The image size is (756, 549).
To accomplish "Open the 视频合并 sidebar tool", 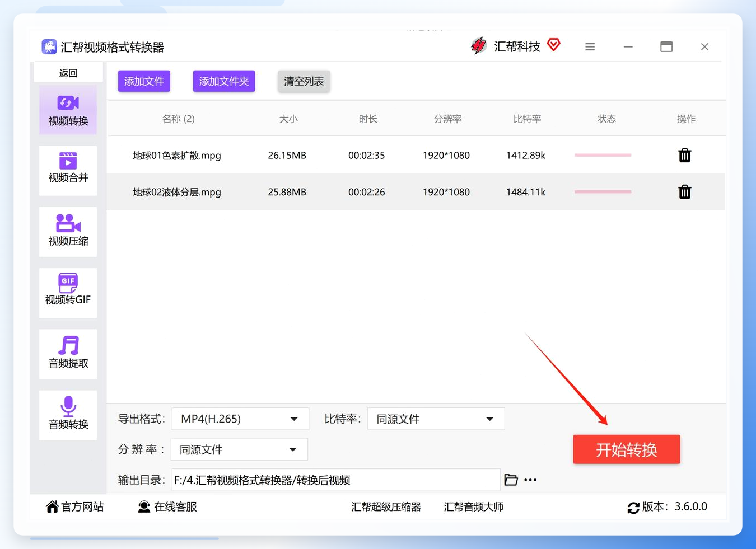I will pos(68,170).
